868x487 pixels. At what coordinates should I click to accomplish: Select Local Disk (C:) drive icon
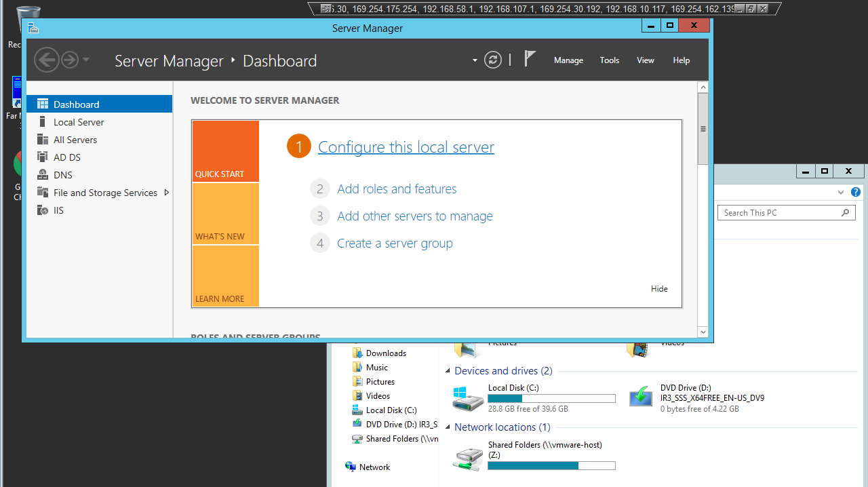(468, 398)
